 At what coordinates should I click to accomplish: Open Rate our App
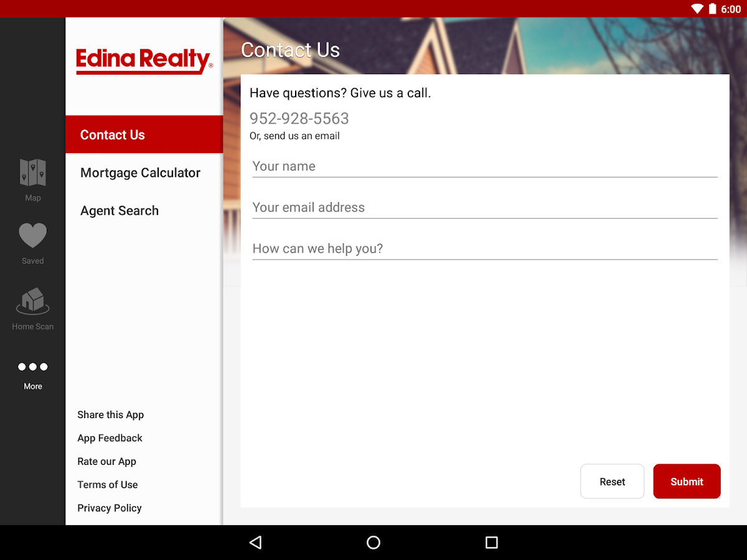pos(106,461)
